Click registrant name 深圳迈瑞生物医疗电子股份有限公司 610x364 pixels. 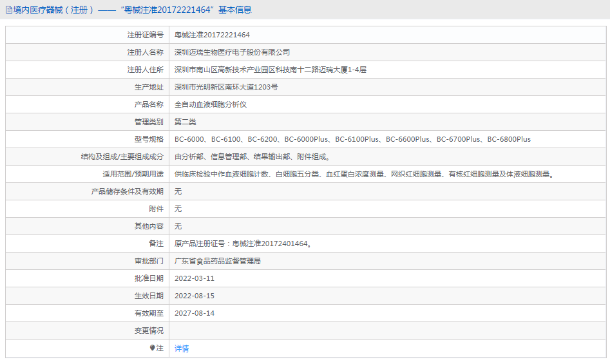[232, 52]
